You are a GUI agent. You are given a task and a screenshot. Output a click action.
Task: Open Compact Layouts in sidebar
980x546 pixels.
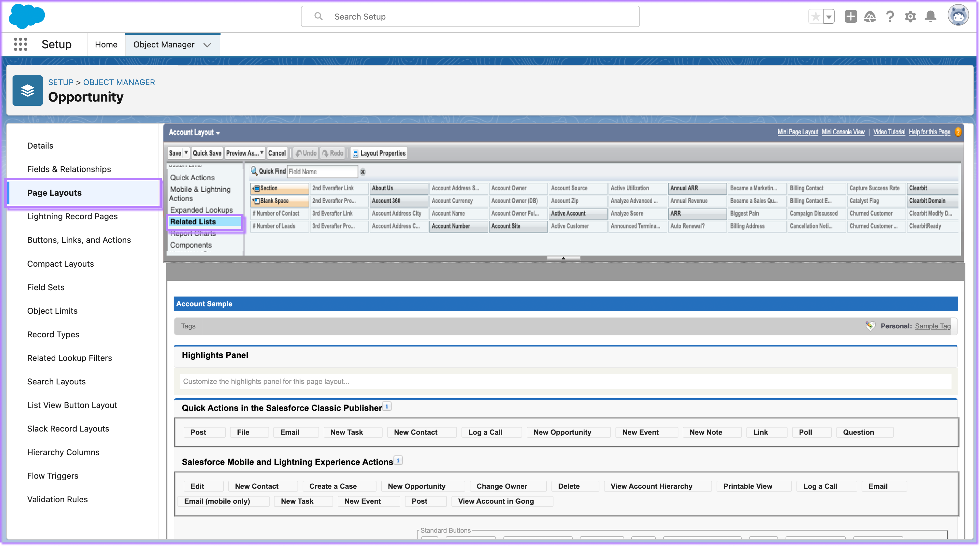[x=60, y=264]
